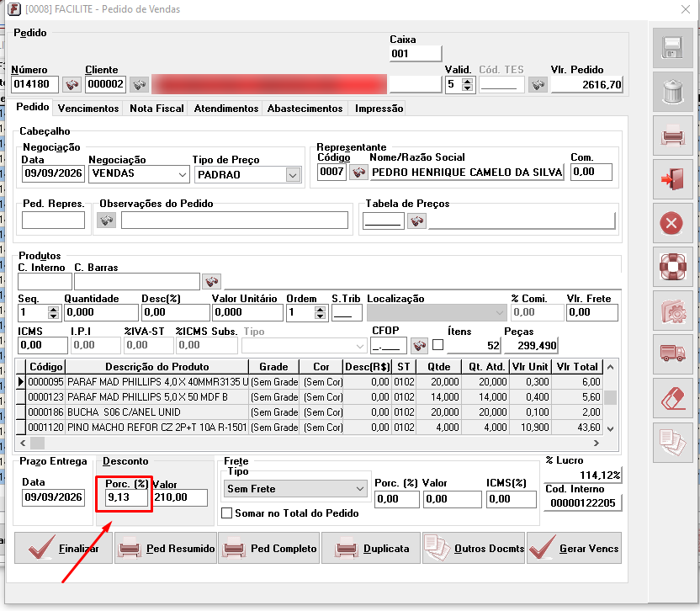Open help with the lifebuoy icon

(673, 267)
